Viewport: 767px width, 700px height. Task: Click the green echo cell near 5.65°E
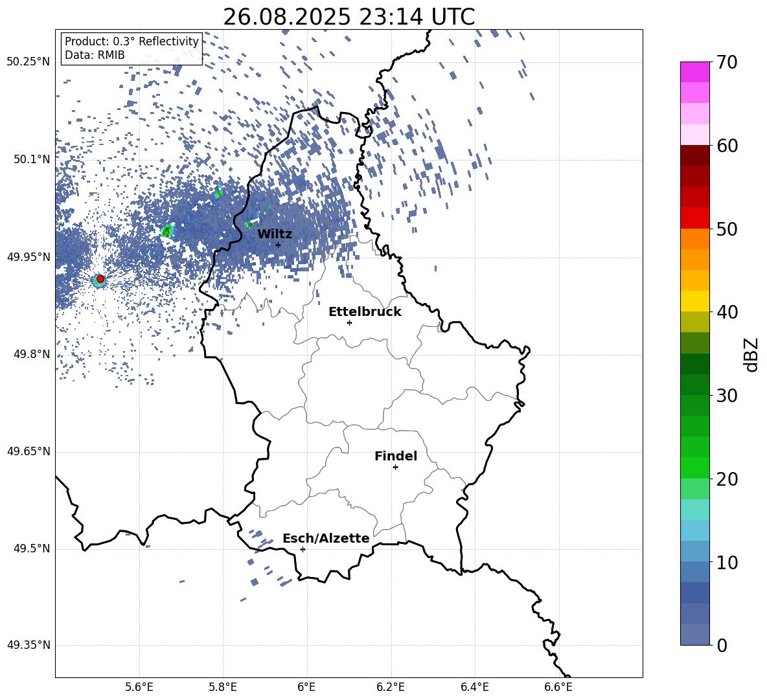(167, 231)
